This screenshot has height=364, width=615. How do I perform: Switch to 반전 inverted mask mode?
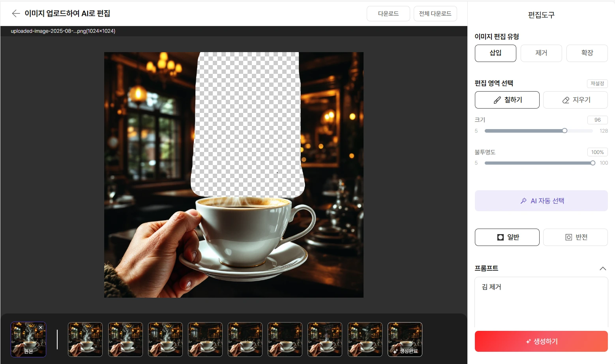[x=575, y=237]
